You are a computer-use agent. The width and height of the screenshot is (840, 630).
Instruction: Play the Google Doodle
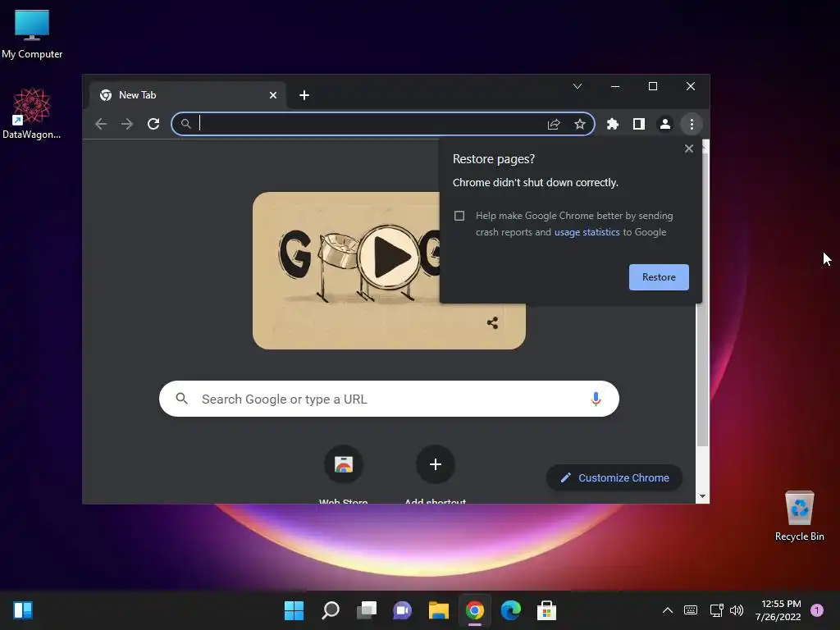390,257
